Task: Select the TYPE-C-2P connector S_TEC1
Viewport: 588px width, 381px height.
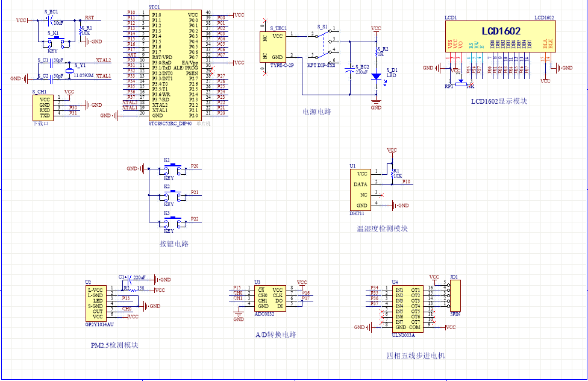Action: (273, 47)
